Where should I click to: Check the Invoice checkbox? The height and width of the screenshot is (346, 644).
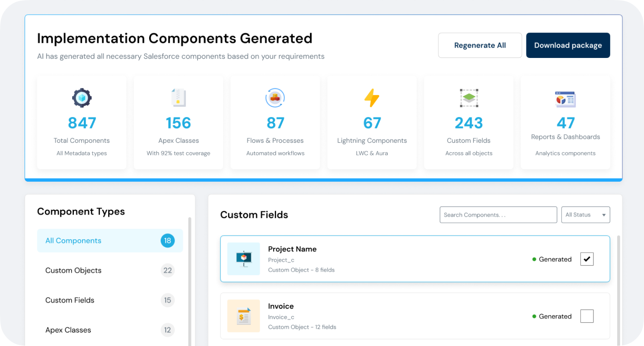click(587, 316)
